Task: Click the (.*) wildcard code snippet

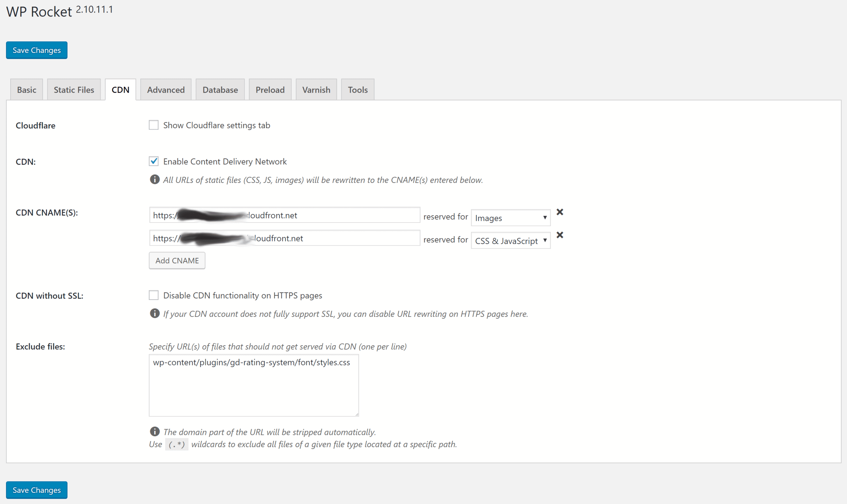Action: pyautogui.click(x=177, y=444)
